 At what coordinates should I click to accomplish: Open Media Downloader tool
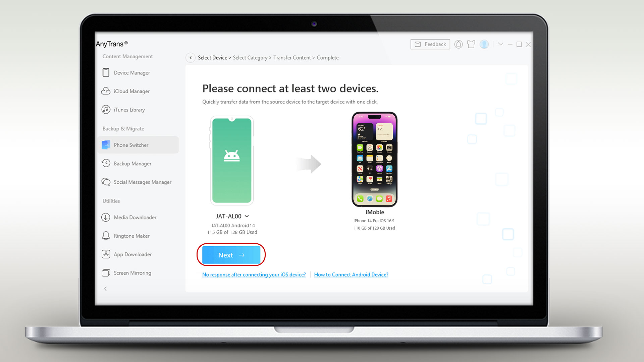(134, 217)
